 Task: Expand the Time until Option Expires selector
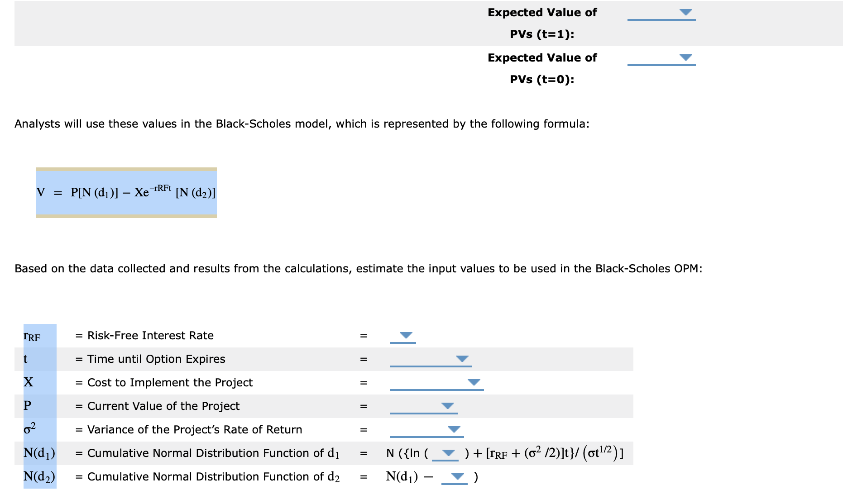coord(463,358)
